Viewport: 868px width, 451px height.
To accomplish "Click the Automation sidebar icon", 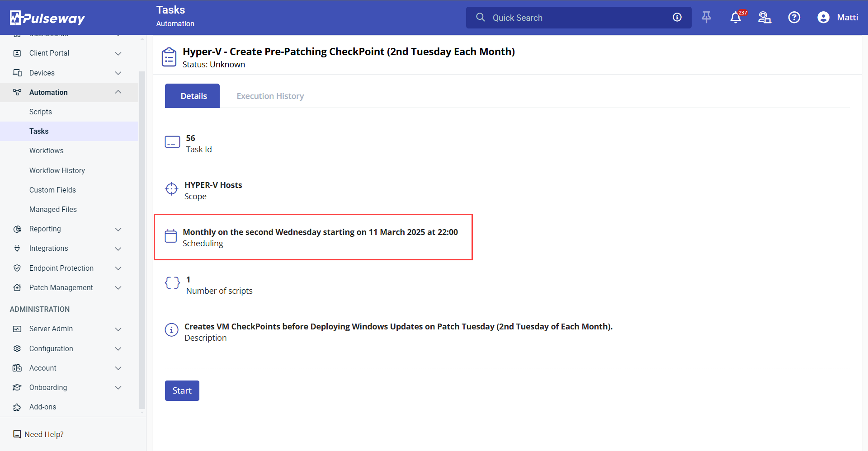I will click(x=17, y=92).
